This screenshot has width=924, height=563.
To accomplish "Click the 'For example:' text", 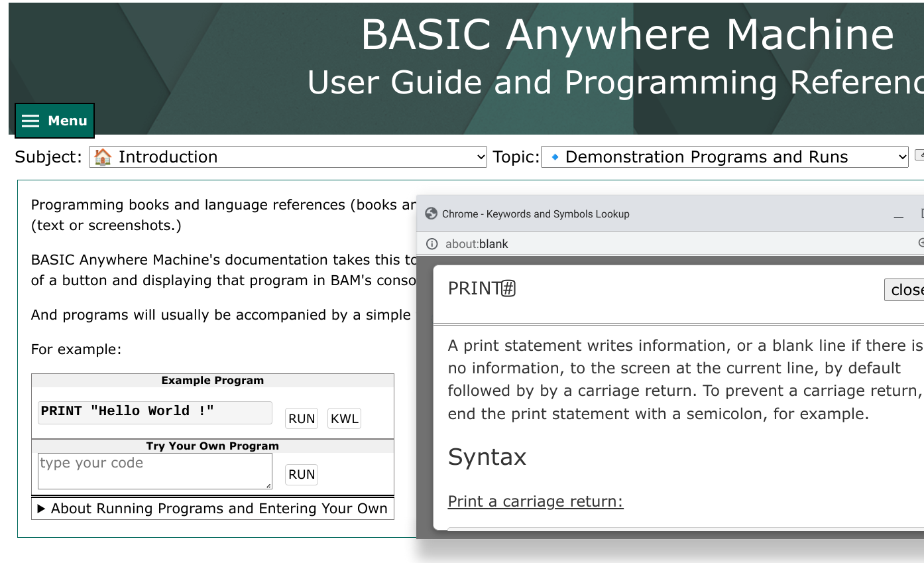I will pyautogui.click(x=76, y=349).
